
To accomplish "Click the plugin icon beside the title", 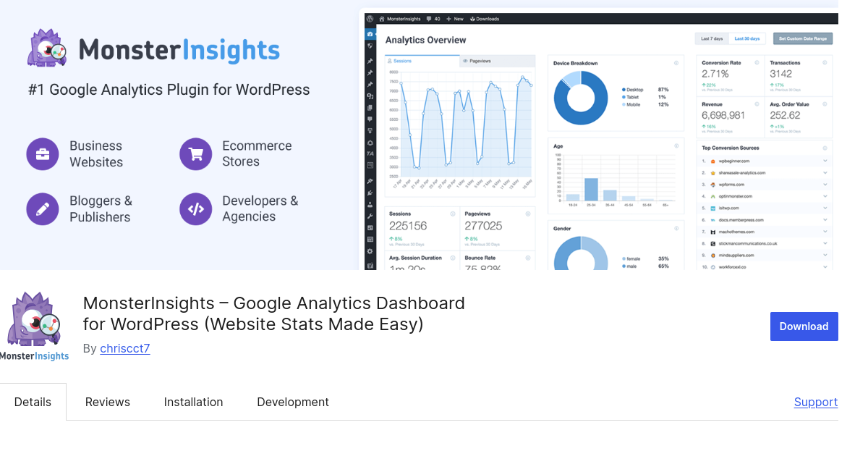I will [x=35, y=326].
